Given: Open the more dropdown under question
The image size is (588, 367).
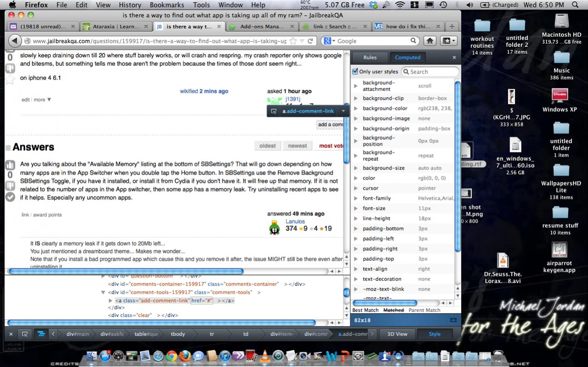Looking at the screenshot, I should coord(42,100).
